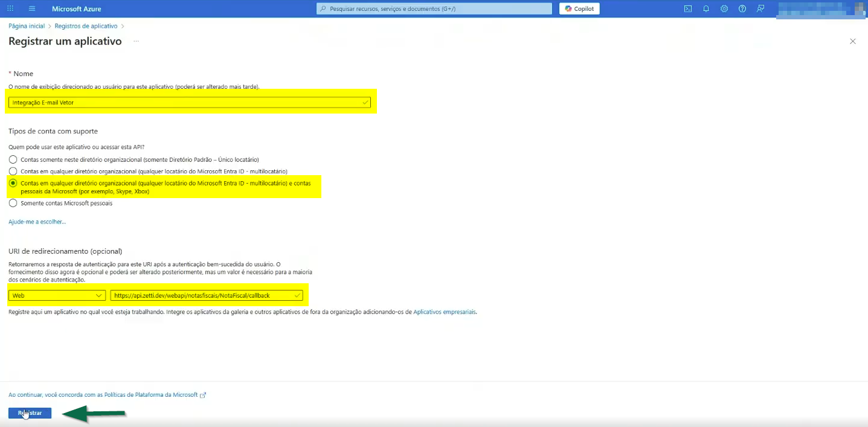Click the 'Registrar um aplicativo' page title
The height and width of the screenshot is (427, 868).
[x=65, y=41]
